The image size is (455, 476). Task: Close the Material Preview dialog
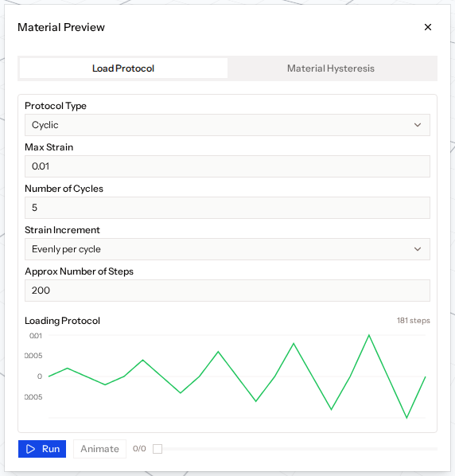[x=428, y=27]
